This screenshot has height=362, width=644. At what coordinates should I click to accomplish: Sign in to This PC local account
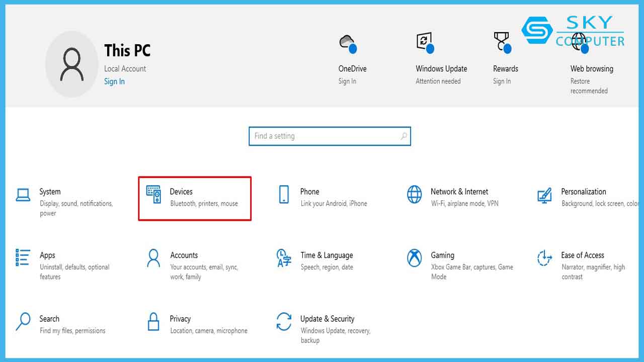point(114,81)
